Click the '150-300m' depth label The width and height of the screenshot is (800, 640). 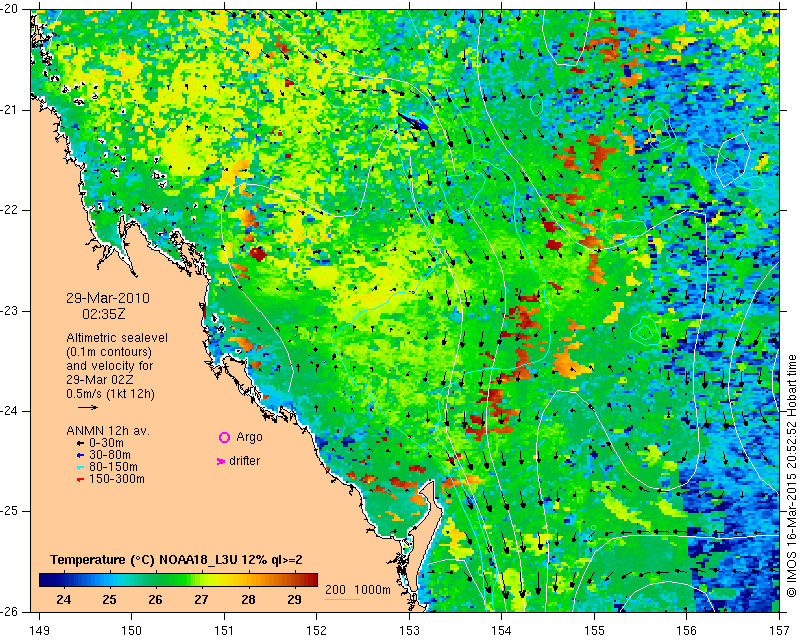coord(117,479)
